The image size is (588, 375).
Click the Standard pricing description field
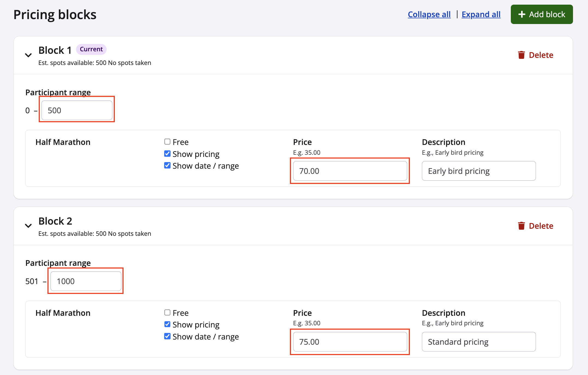(479, 342)
